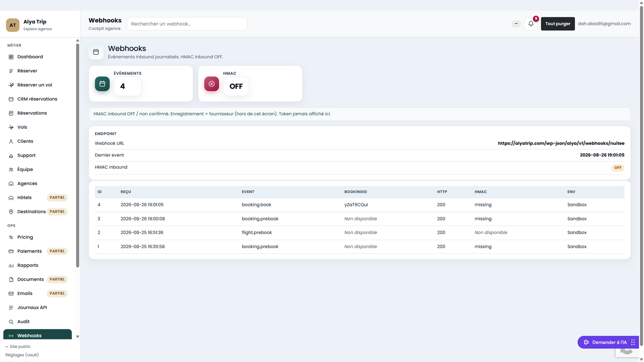Viewport: 644px width, 362px height.
Task: Click the Agences building icon
Action: pyautogui.click(x=11, y=184)
